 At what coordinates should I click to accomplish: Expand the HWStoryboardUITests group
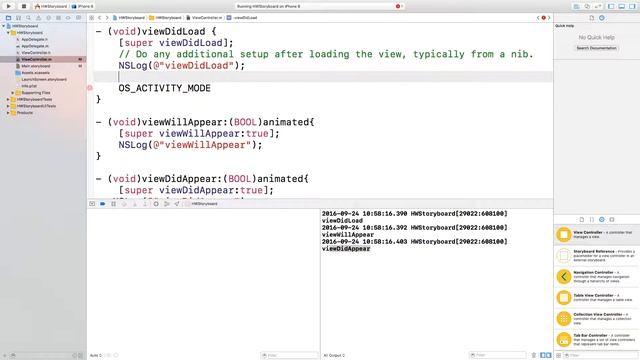8,106
